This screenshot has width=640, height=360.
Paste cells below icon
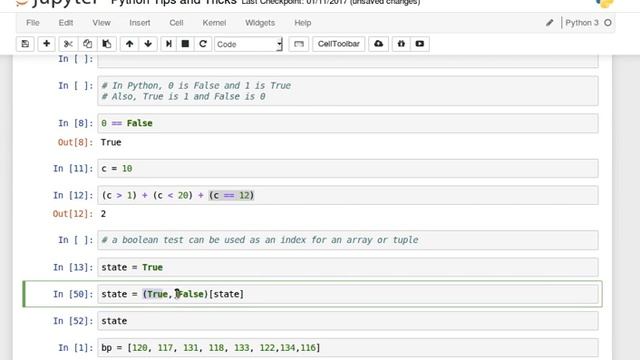coord(107,44)
